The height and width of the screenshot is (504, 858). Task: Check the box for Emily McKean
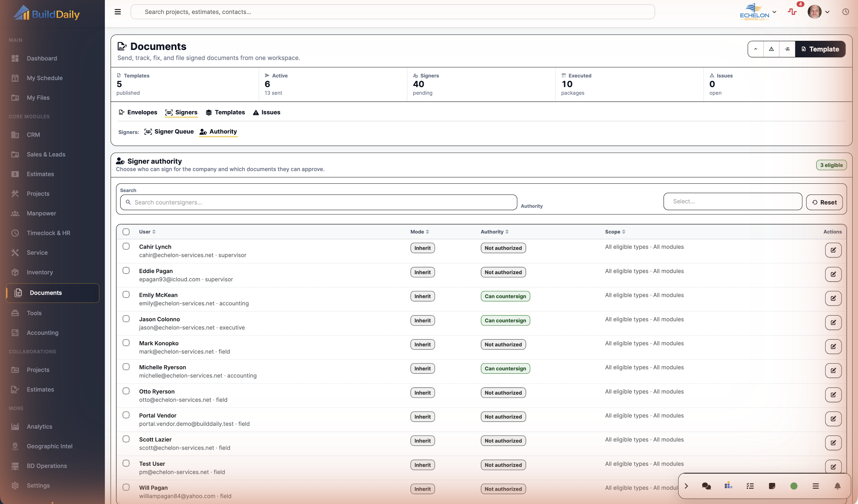tap(126, 295)
